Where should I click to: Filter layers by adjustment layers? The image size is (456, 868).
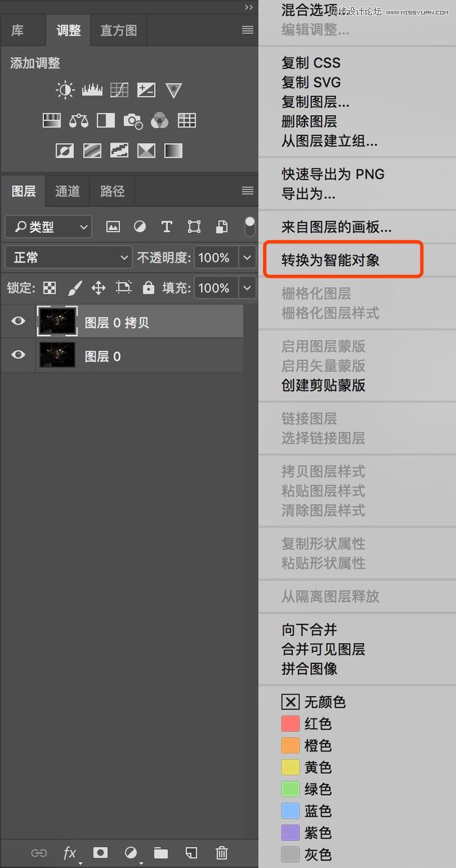140,227
